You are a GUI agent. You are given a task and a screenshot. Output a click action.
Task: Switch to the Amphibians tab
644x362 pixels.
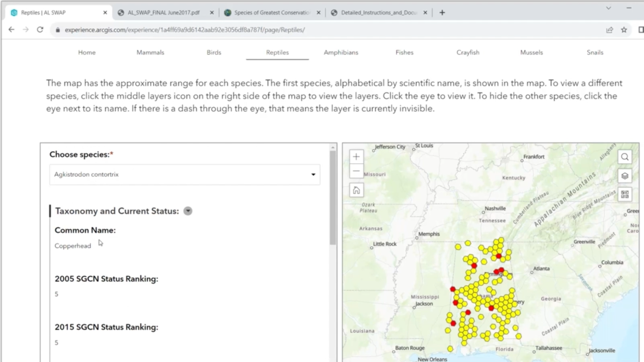[x=341, y=52]
